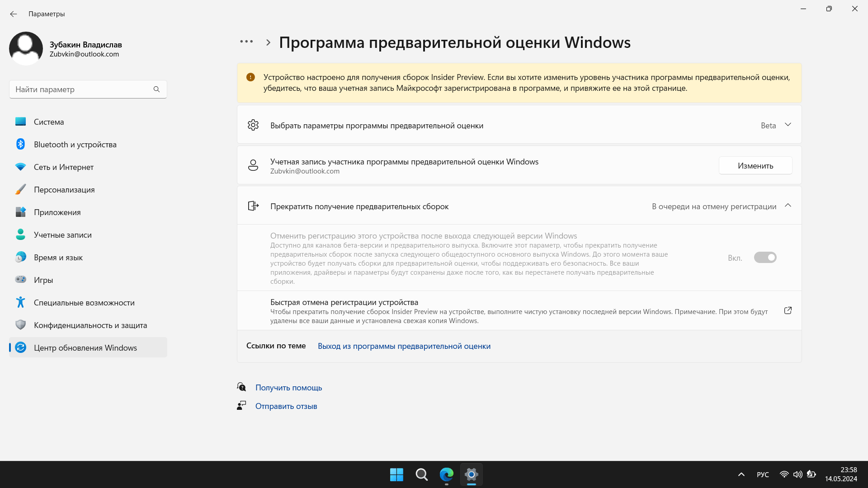Focus the Найти параметр search field
The height and width of the screenshot is (488, 868).
tap(88, 89)
